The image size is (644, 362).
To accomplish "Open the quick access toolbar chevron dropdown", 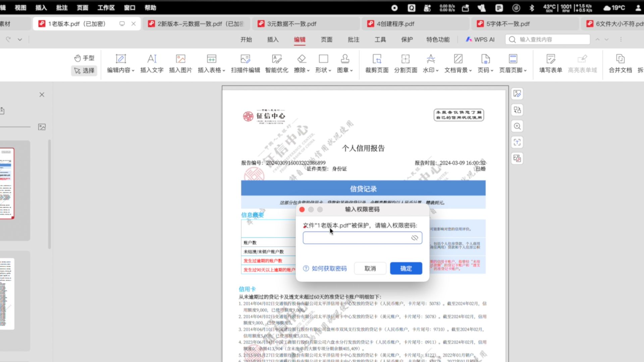I will click(x=20, y=40).
